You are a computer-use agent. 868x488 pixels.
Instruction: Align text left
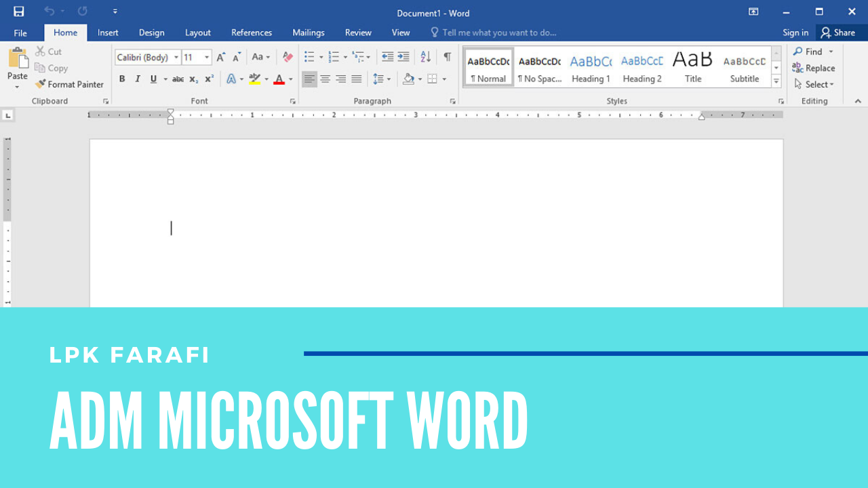pyautogui.click(x=309, y=79)
